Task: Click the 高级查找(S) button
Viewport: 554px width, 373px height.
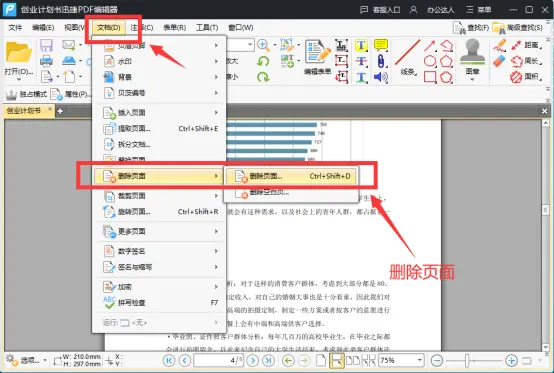Action: tap(518, 28)
